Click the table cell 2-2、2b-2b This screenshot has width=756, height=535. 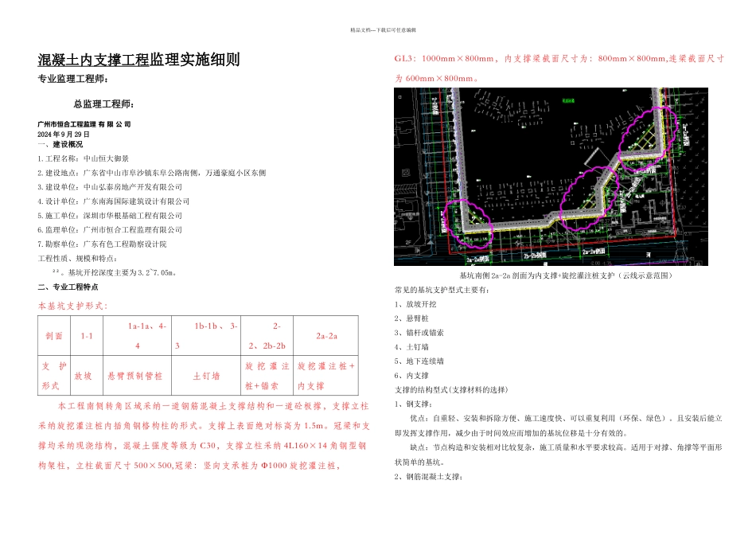(267, 336)
